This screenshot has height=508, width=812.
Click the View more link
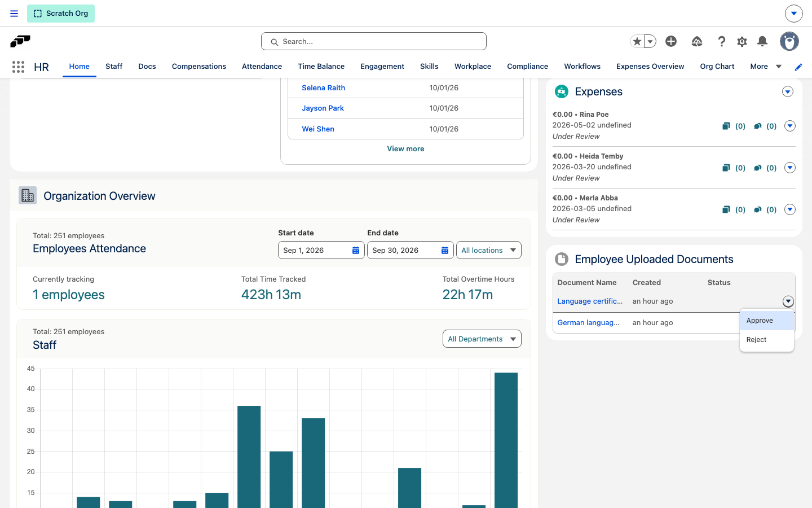pyautogui.click(x=405, y=149)
